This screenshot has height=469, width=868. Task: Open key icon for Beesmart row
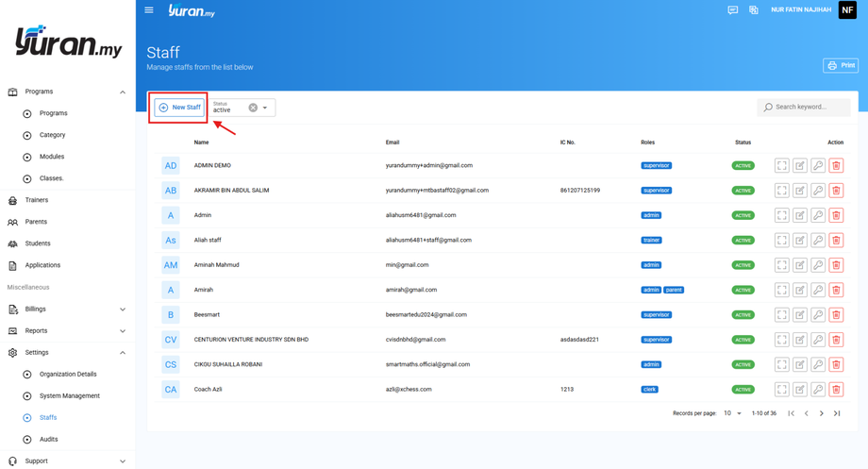[x=818, y=315]
